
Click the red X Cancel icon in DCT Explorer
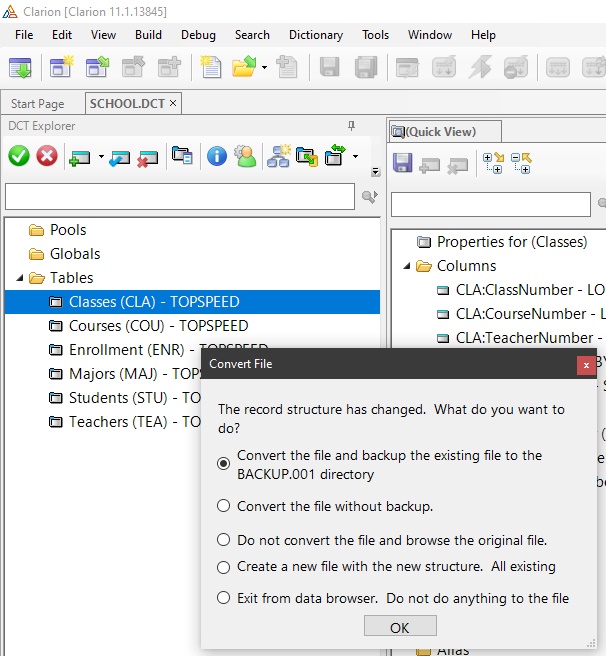tap(47, 156)
